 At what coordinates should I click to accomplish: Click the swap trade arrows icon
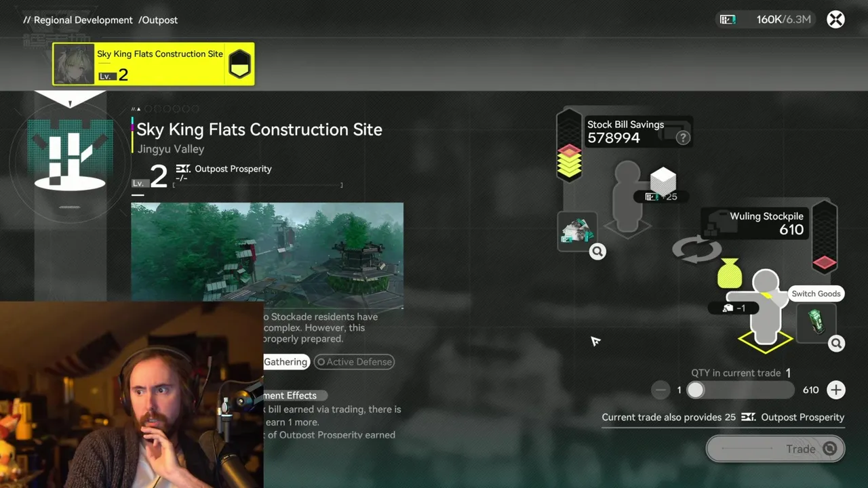(696, 250)
